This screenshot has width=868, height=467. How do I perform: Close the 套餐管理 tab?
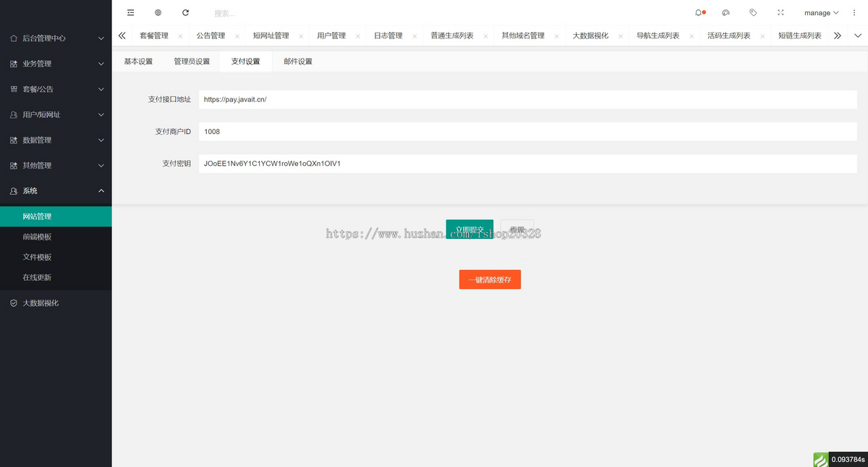click(x=180, y=36)
